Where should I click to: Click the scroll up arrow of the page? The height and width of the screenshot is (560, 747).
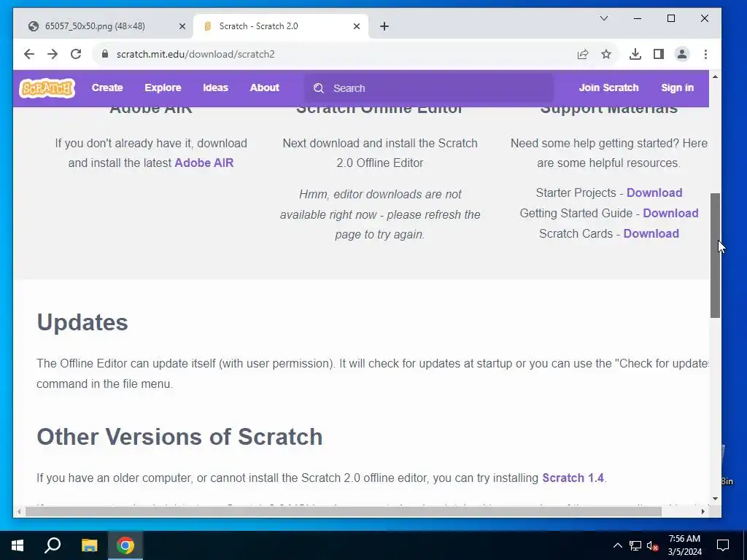(715, 77)
